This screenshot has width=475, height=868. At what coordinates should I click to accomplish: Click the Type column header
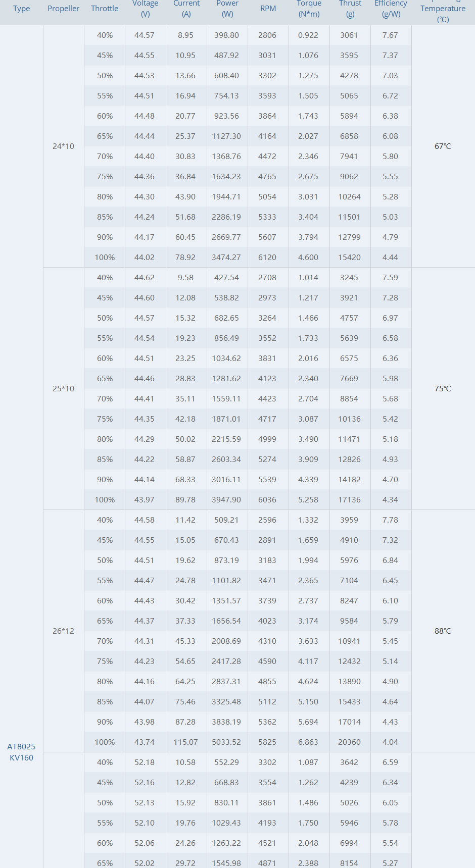(22, 9)
